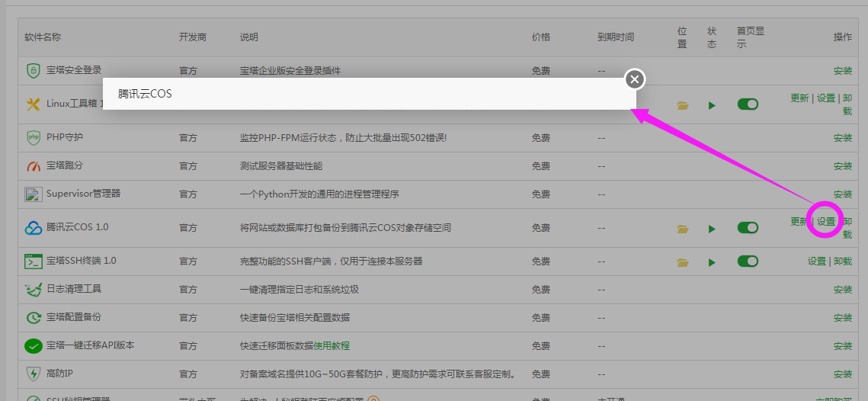
Task: Select the 日志清理工具 name text
Action: click(x=74, y=289)
